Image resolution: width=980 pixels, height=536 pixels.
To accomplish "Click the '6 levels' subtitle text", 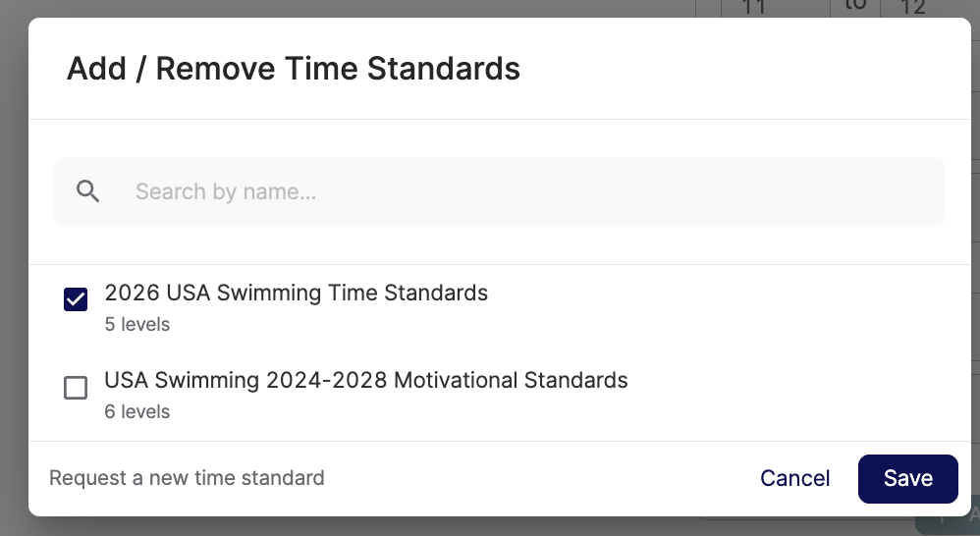I will [137, 411].
